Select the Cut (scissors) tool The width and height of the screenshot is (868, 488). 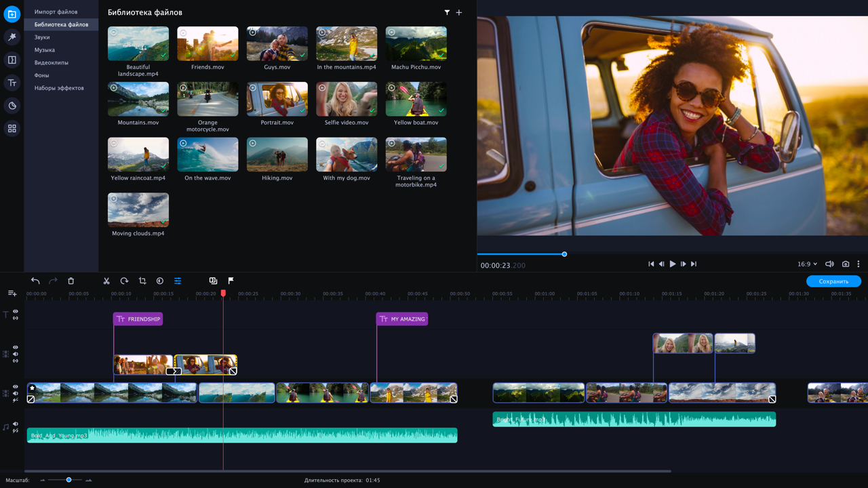[106, 281]
